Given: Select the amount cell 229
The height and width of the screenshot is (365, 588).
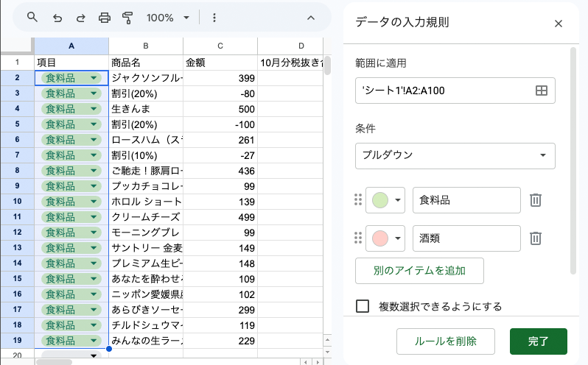Looking at the screenshot, I should tap(220, 341).
